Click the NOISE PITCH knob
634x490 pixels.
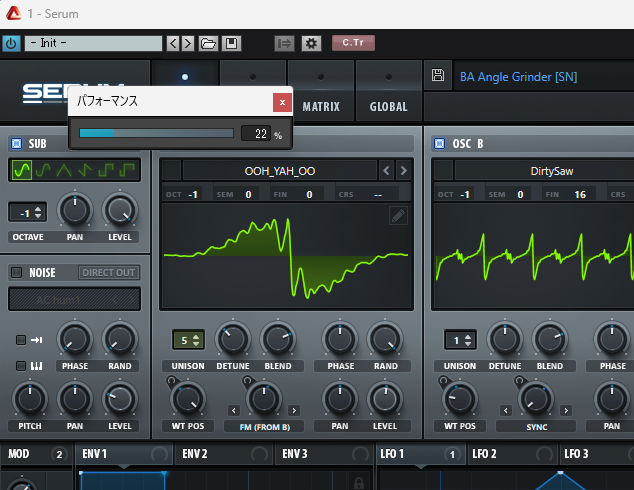30,399
